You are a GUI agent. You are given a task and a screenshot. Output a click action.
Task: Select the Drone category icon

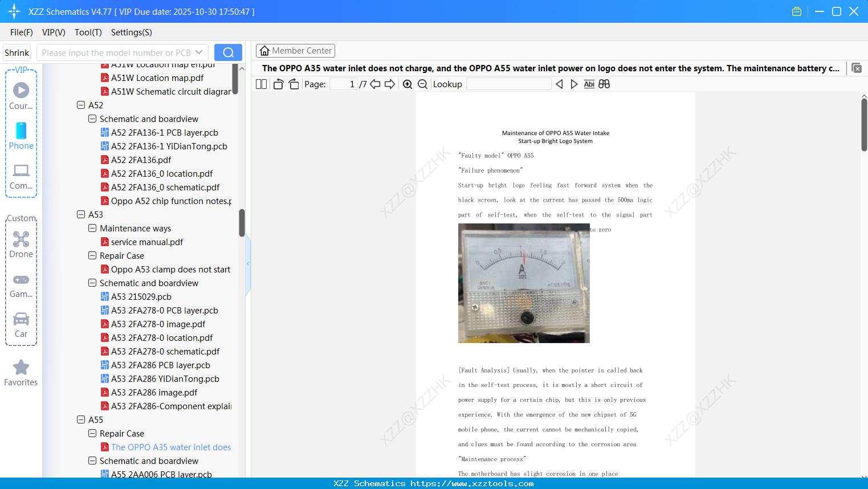click(x=21, y=244)
